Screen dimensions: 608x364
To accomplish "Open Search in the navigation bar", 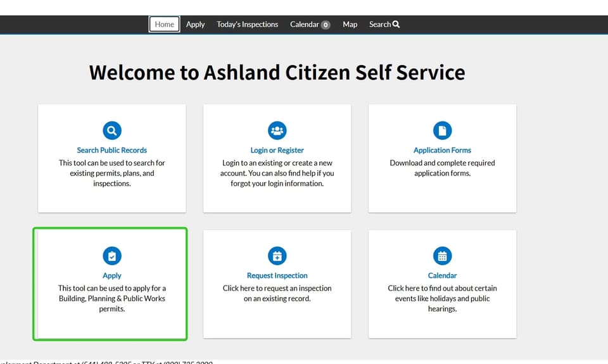I will (384, 25).
